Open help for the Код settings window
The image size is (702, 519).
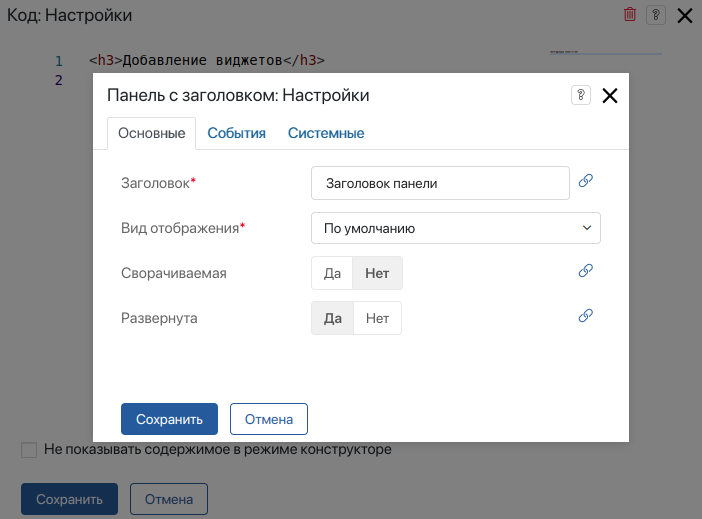656,15
